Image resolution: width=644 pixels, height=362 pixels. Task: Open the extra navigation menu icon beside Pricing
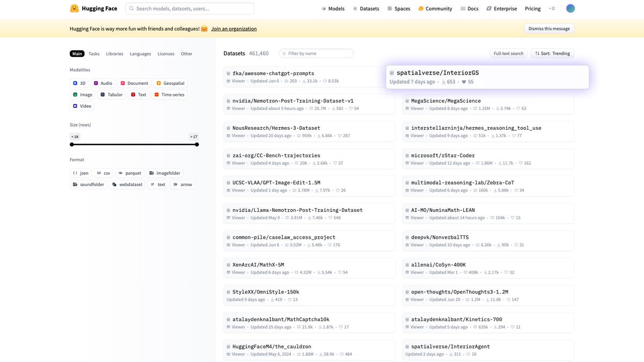coord(552,9)
